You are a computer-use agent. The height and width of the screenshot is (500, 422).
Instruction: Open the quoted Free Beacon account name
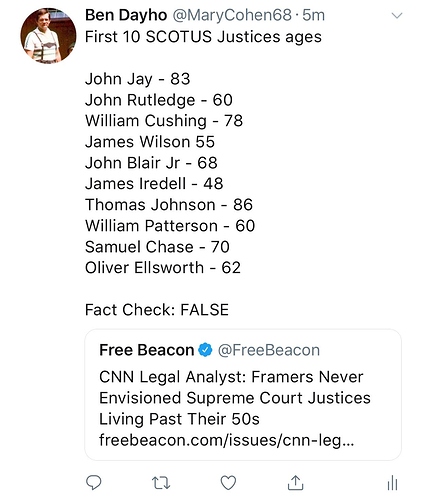click(147, 350)
